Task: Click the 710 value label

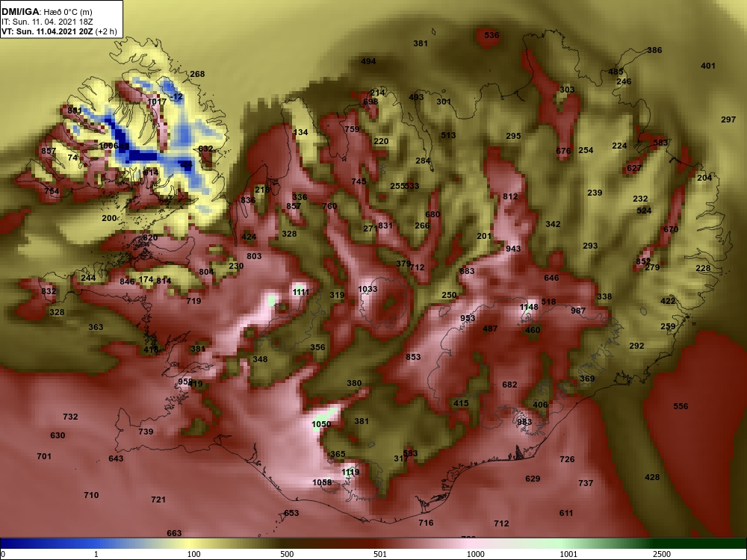Action: point(91,495)
